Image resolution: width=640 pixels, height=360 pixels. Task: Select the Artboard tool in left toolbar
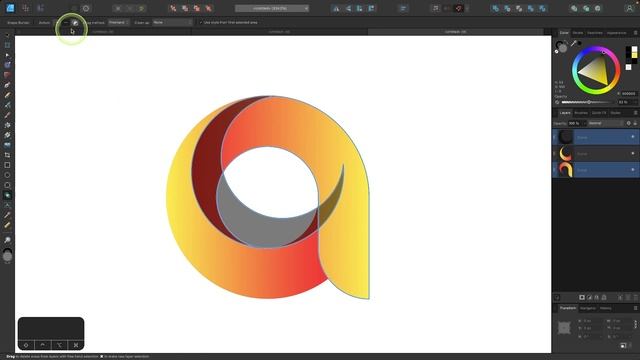click(x=7, y=45)
